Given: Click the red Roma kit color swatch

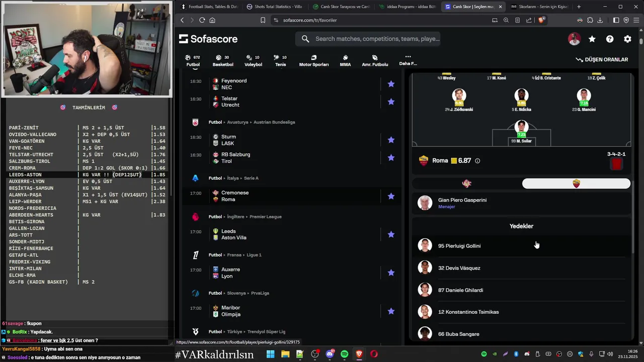Looking at the screenshot, I should click(616, 164).
